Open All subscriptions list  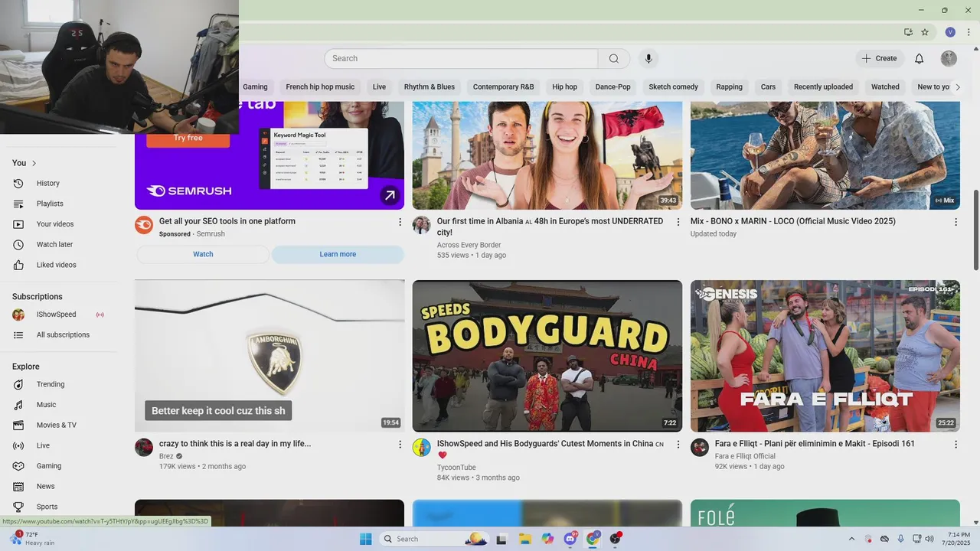[61, 335]
